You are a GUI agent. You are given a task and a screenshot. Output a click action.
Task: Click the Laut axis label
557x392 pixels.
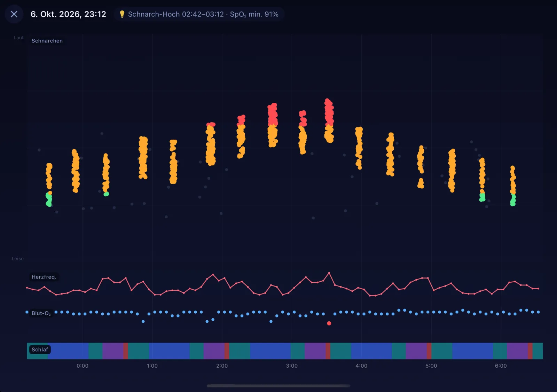tap(18, 38)
